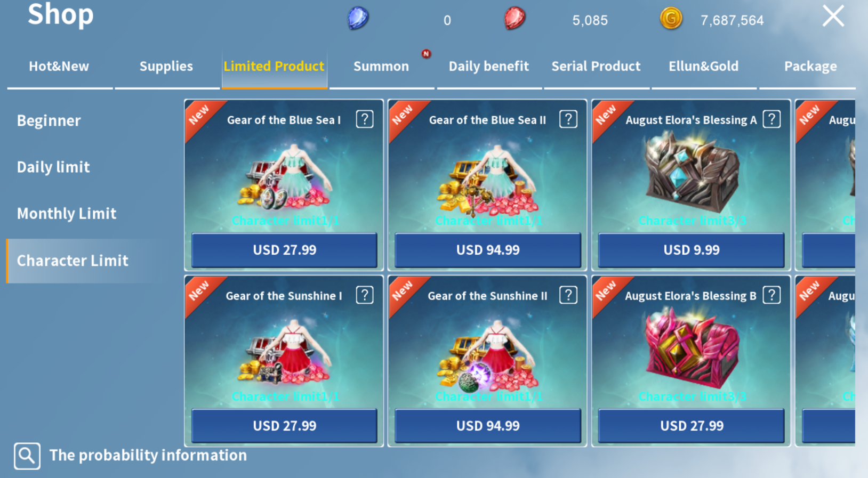868x478 pixels.
Task: Select the Beginner category
Action: [x=49, y=120]
